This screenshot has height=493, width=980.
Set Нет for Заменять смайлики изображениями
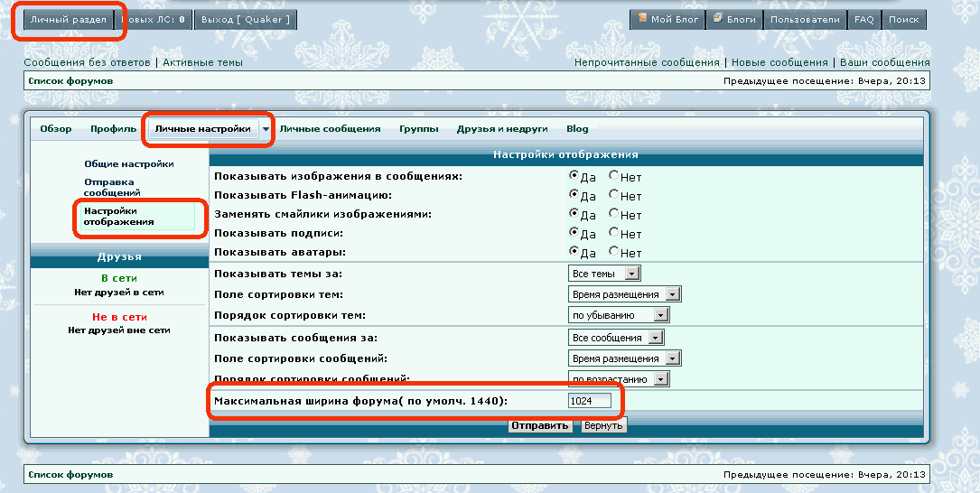click(614, 214)
